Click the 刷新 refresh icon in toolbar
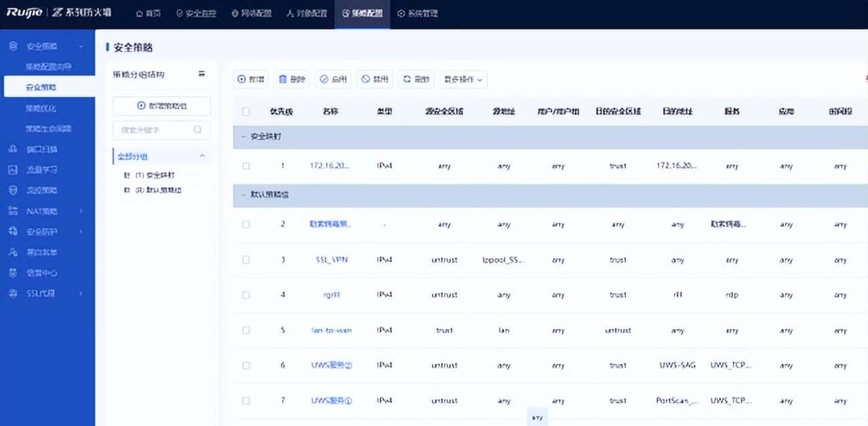 coord(415,79)
